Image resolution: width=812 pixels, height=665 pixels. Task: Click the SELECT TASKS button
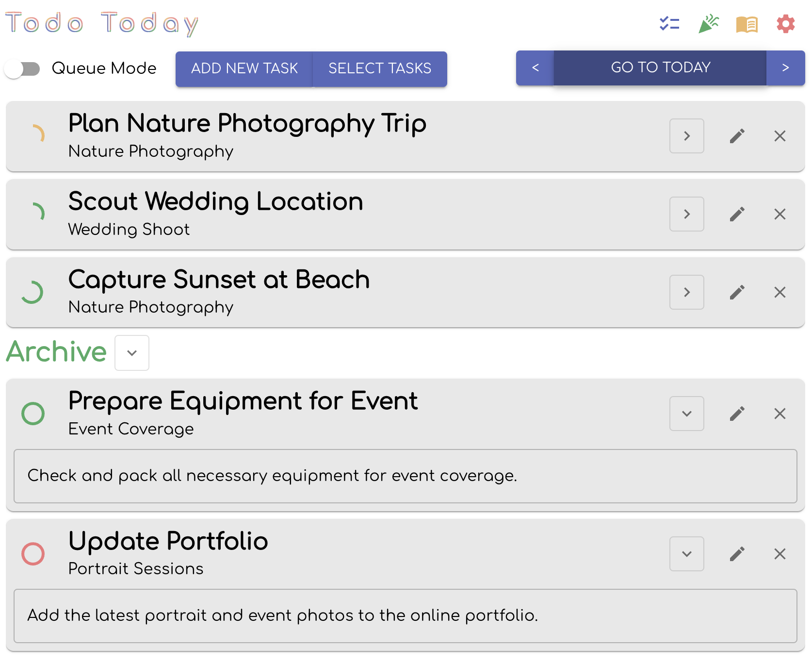[380, 69]
